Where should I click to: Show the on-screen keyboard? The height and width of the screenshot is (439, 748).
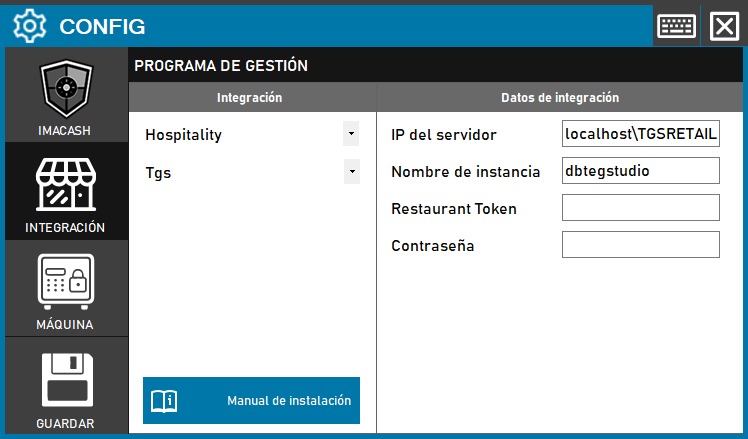click(x=677, y=26)
